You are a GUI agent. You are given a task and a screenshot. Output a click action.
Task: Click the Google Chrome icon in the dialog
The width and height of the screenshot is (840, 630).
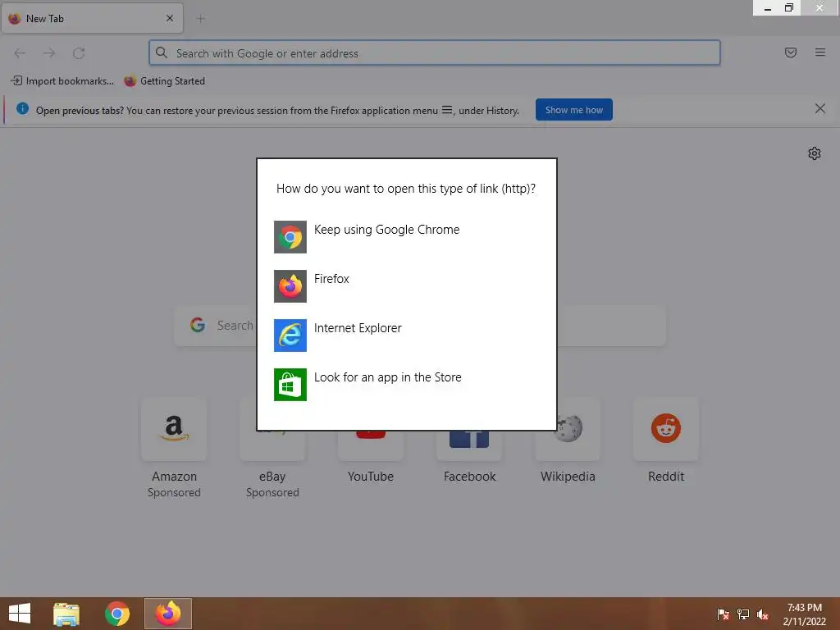[x=290, y=237]
